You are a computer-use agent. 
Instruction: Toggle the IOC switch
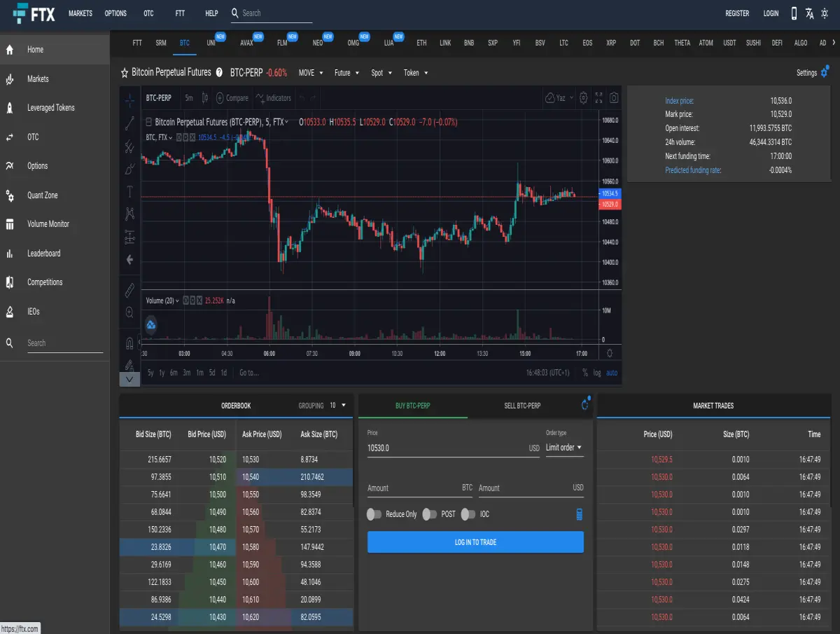point(468,514)
